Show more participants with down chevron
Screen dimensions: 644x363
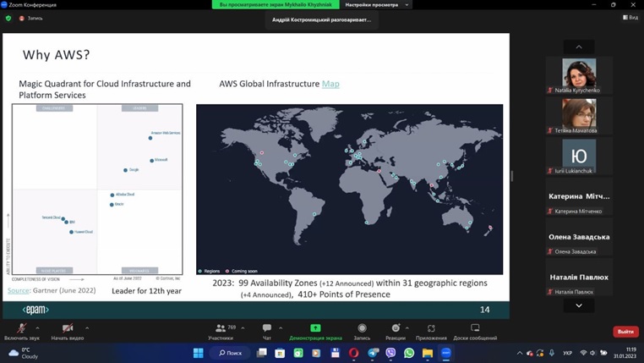tap(579, 305)
